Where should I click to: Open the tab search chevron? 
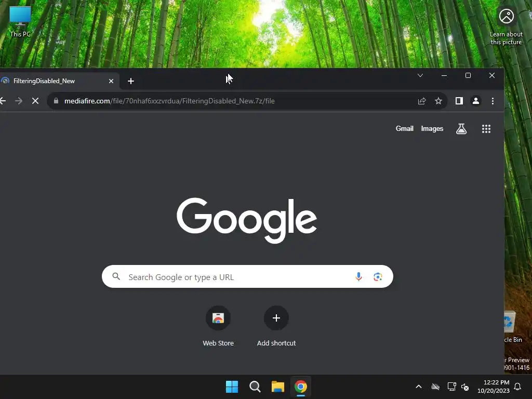click(x=420, y=75)
